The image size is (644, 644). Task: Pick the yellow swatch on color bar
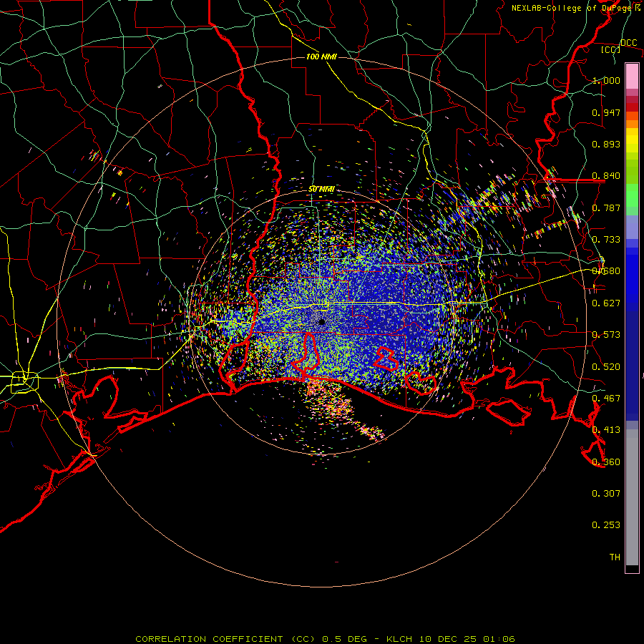pos(632,140)
